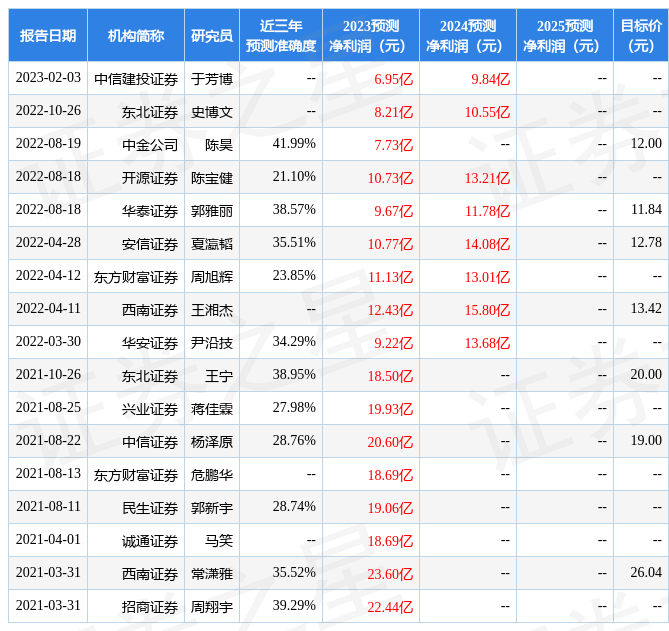The height and width of the screenshot is (631, 669).
Task: Click the 26.04 target price
Action: point(646,573)
